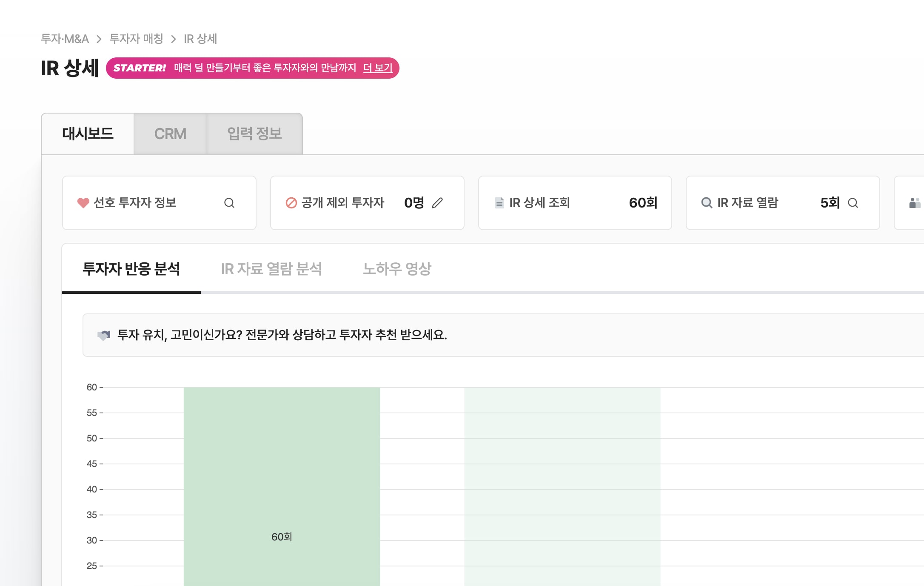Screen dimensions: 924x586
Task: Select the 투자자 반응 분석 sub-tab
Action: (x=131, y=269)
